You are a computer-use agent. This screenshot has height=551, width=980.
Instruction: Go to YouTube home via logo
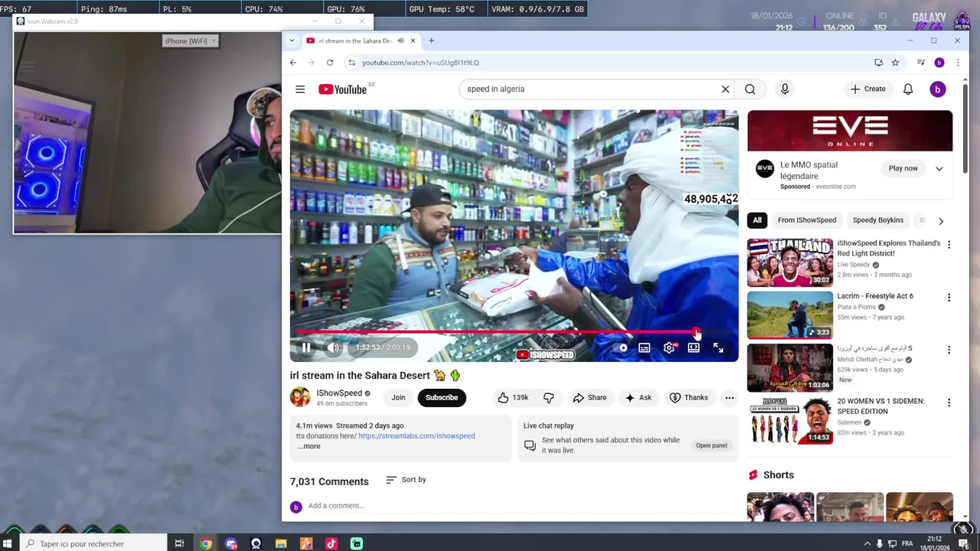[x=343, y=90]
